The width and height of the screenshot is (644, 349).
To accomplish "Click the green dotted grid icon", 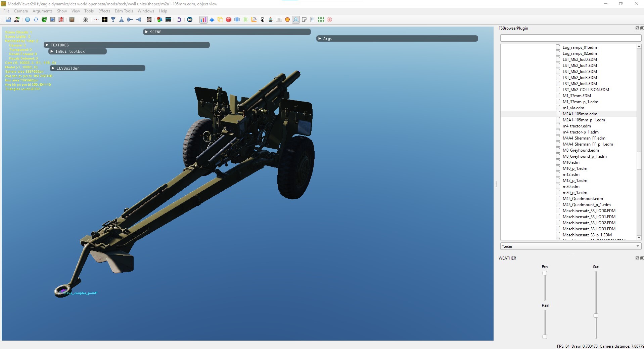I will click(321, 20).
